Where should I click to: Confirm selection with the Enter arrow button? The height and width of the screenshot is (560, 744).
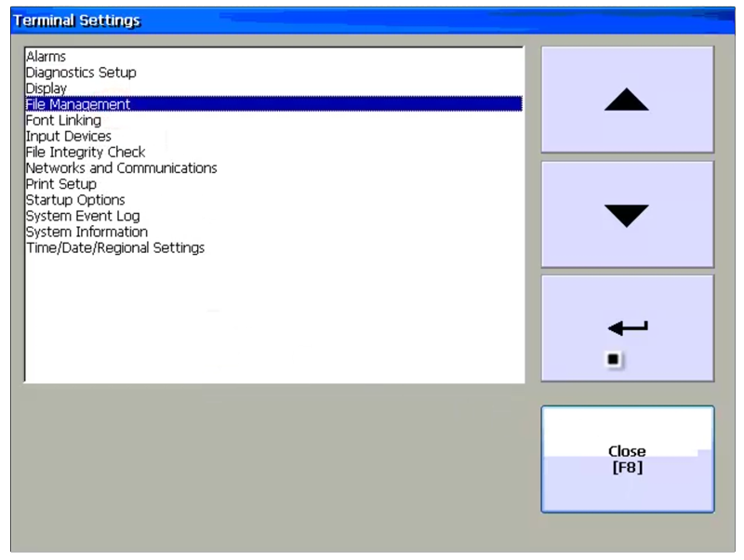click(627, 328)
